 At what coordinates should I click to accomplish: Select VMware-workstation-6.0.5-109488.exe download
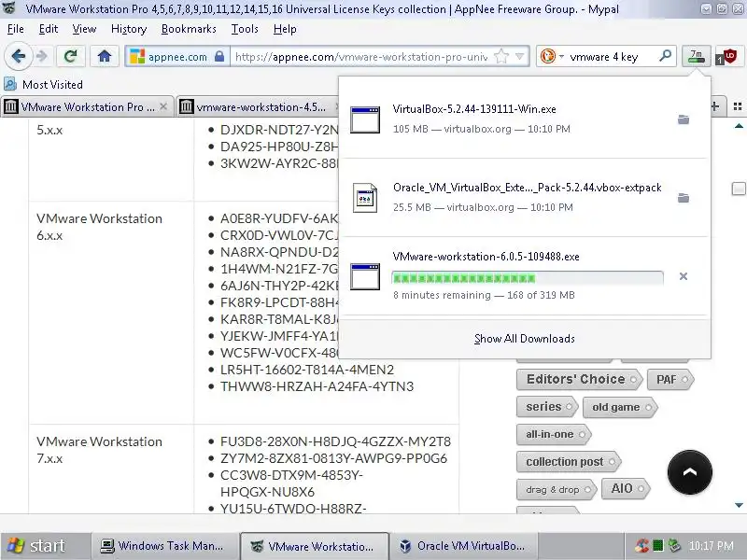(x=524, y=275)
